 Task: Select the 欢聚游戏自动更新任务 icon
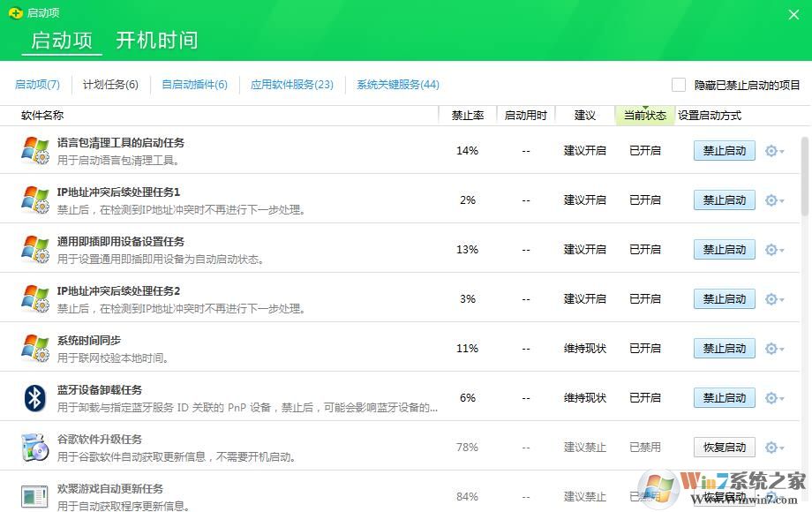[x=35, y=494]
